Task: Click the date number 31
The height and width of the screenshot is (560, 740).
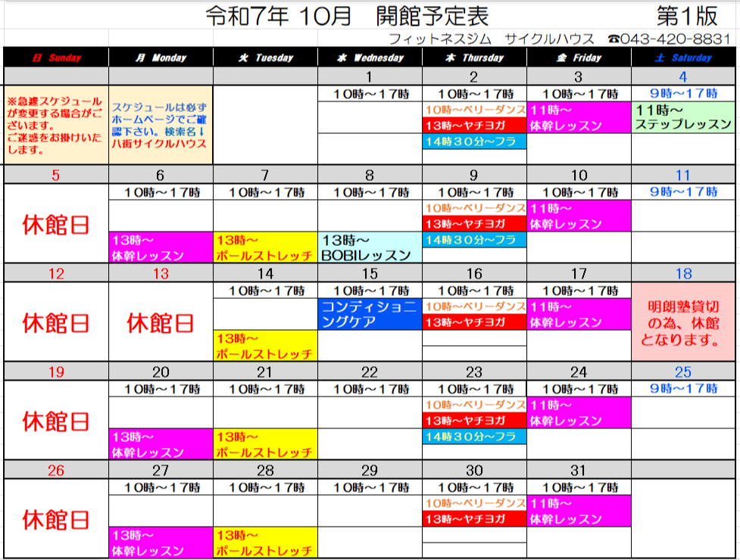Action: 579,470
